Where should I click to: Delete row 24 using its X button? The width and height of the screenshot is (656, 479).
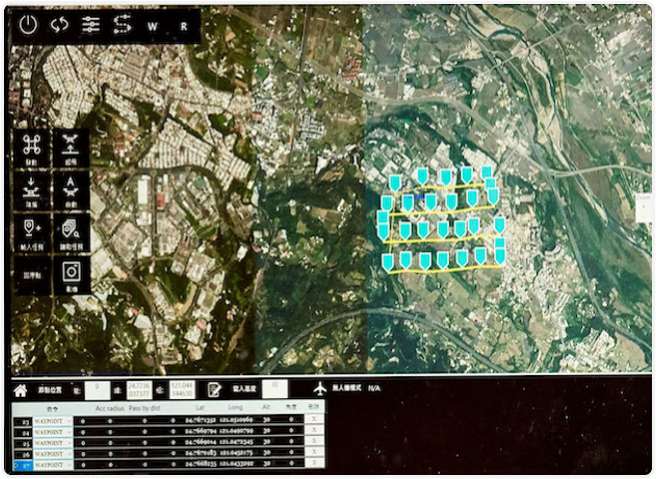(314, 433)
